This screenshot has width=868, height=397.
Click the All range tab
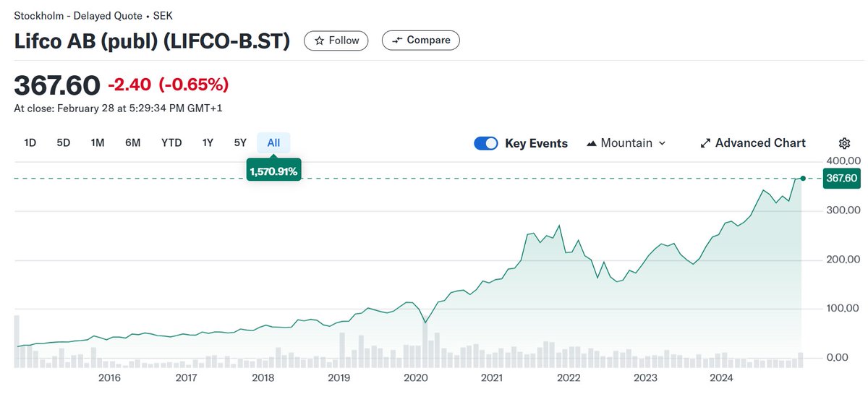pyautogui.click(x=273, y=143)
